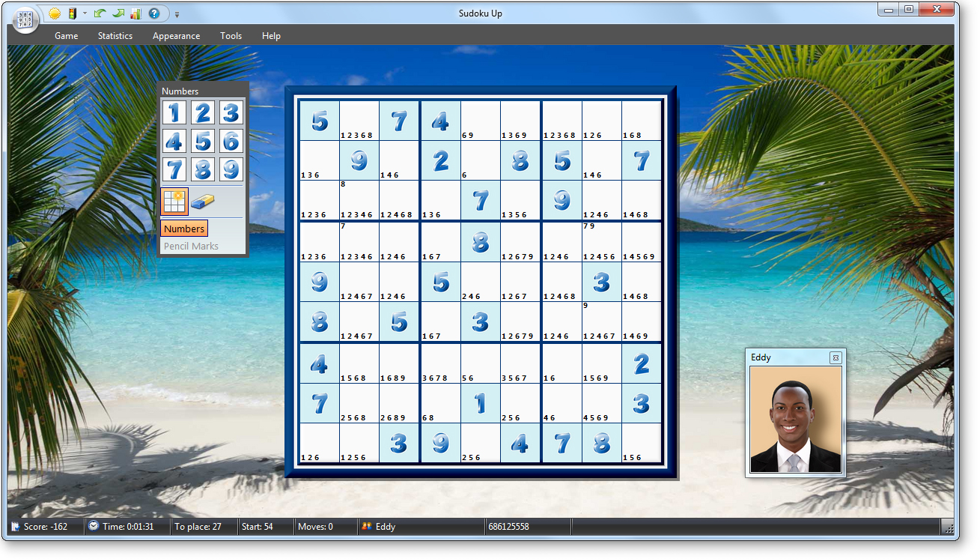Click the Sudoku application logo
Screen dimensions: 980x559
tap(25, 19)
